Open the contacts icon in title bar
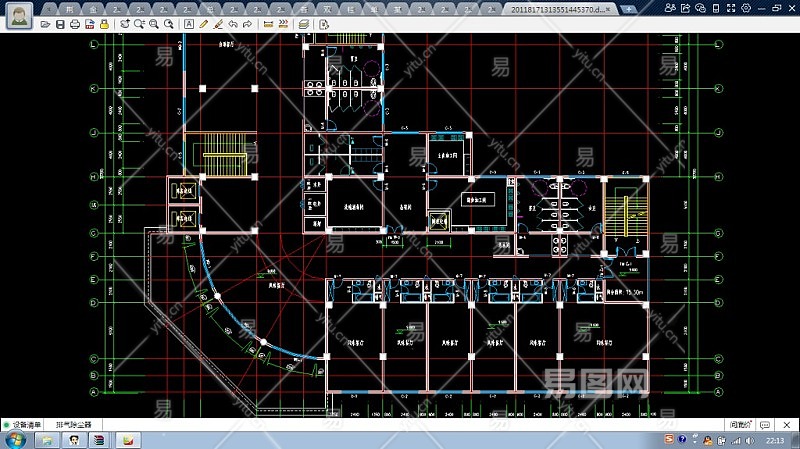The height and width of the screenshot is (449, 800). click(670, 8)
